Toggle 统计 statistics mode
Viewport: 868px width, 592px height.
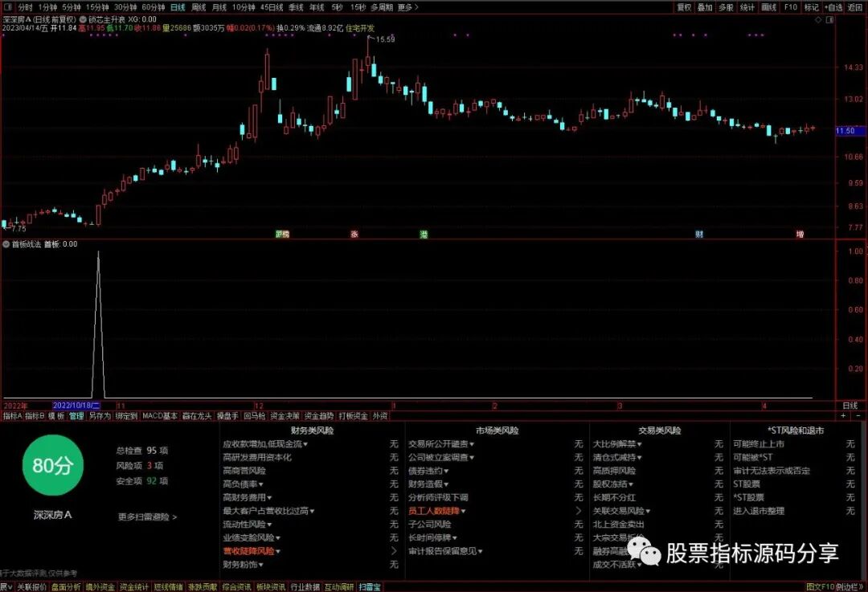point(747,7)
